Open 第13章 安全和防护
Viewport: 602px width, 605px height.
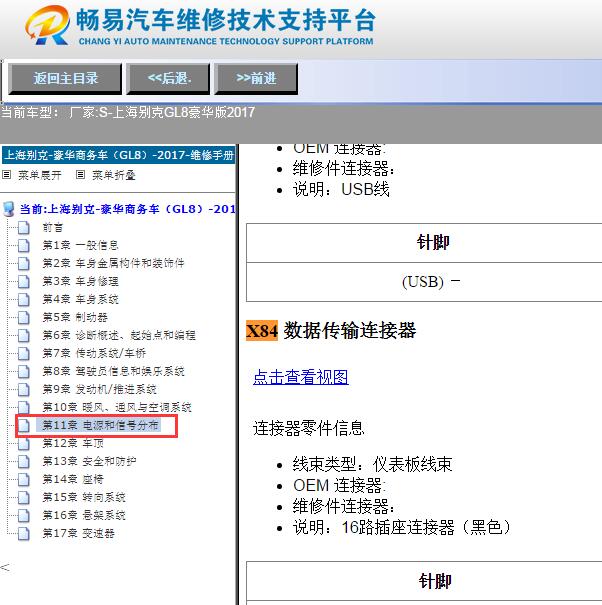[89, 461]
